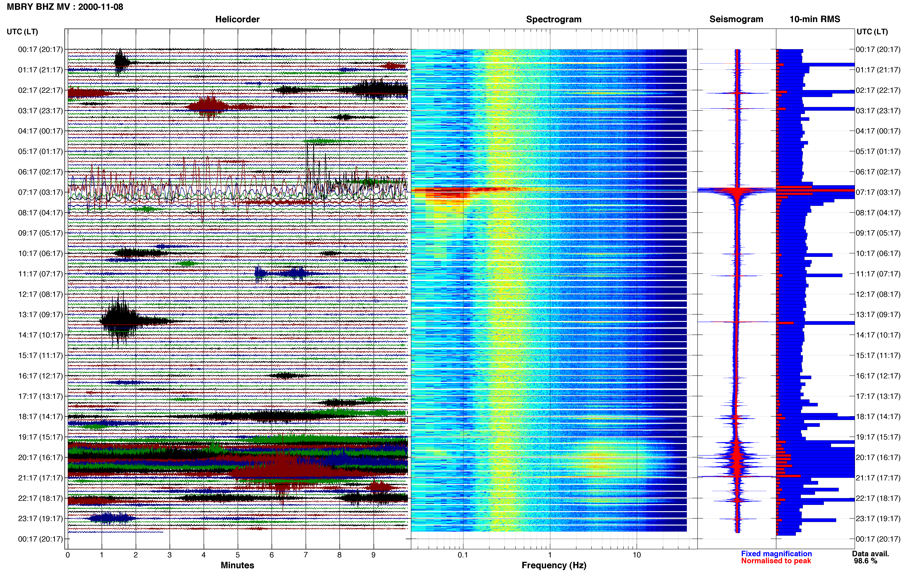Viewport: 924px width, 578px height.
Task: Click left time label '07:17 (03:17)'
Action: coord(41,192)
